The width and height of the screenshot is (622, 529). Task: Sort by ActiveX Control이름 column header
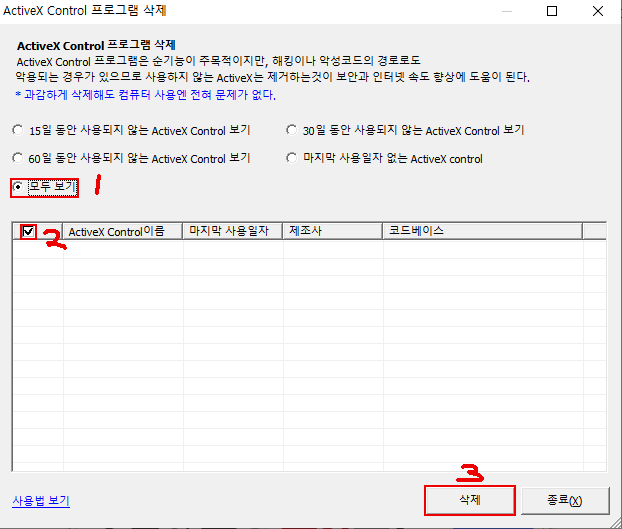(123, 231)
